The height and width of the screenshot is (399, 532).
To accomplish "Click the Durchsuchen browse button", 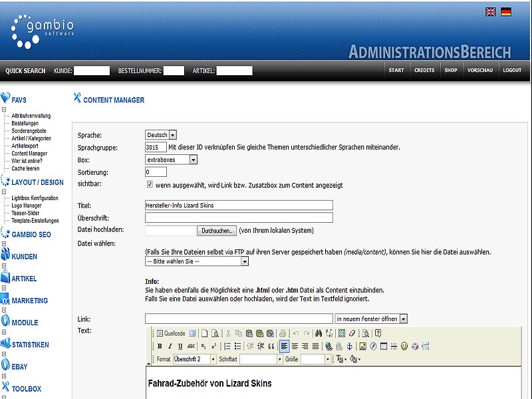I will 217,231.
